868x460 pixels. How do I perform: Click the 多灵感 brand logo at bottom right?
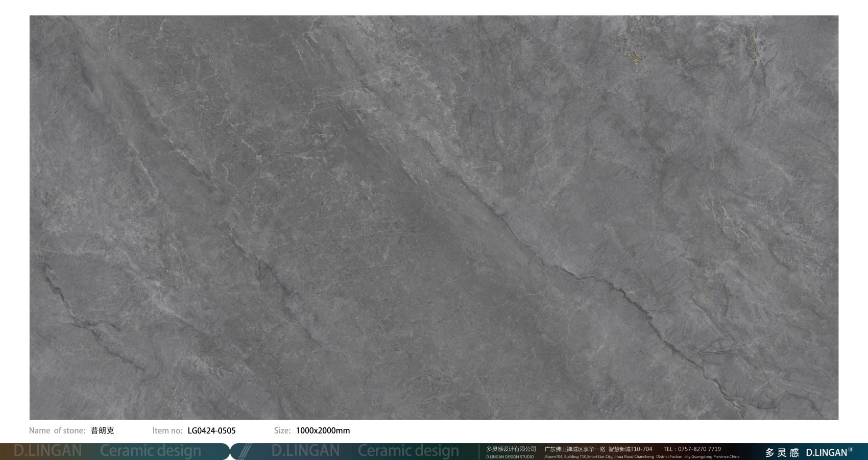[x=782, y=452]
